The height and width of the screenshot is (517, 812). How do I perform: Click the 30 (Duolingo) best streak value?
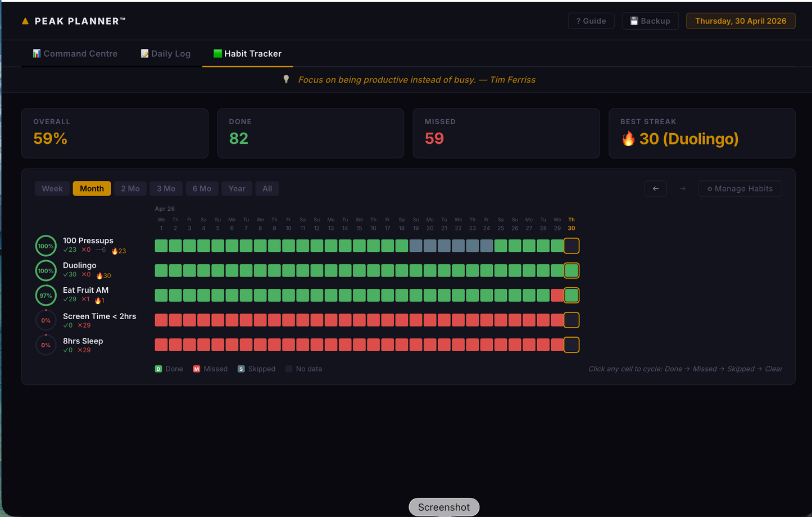click(689, 138)
